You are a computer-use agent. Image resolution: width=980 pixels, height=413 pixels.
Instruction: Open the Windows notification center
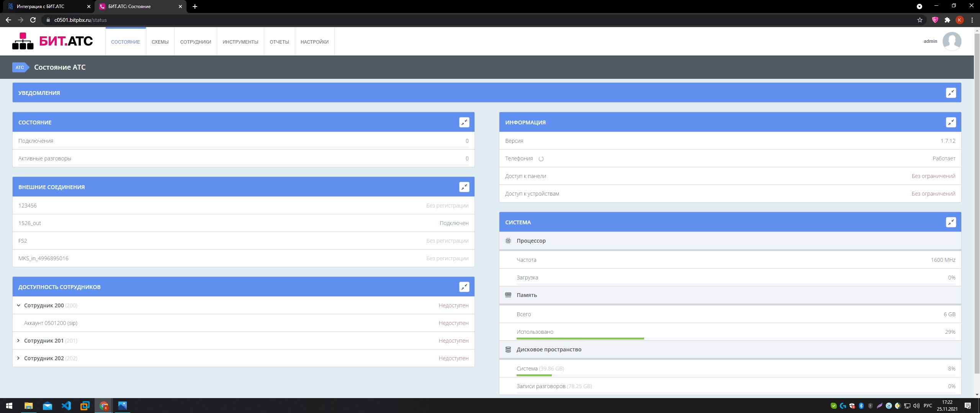click(968, 406)
